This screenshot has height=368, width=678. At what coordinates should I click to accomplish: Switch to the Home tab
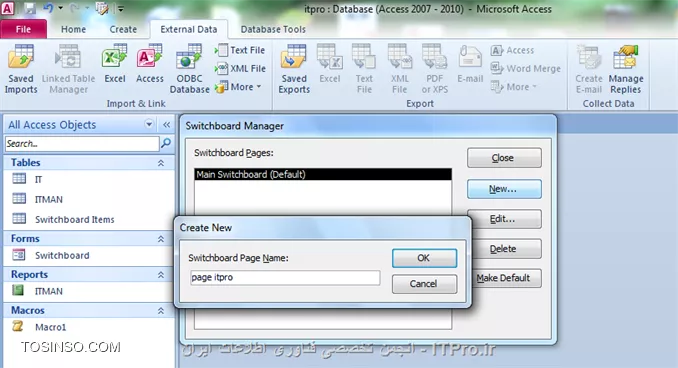click(x=73, y=29)
